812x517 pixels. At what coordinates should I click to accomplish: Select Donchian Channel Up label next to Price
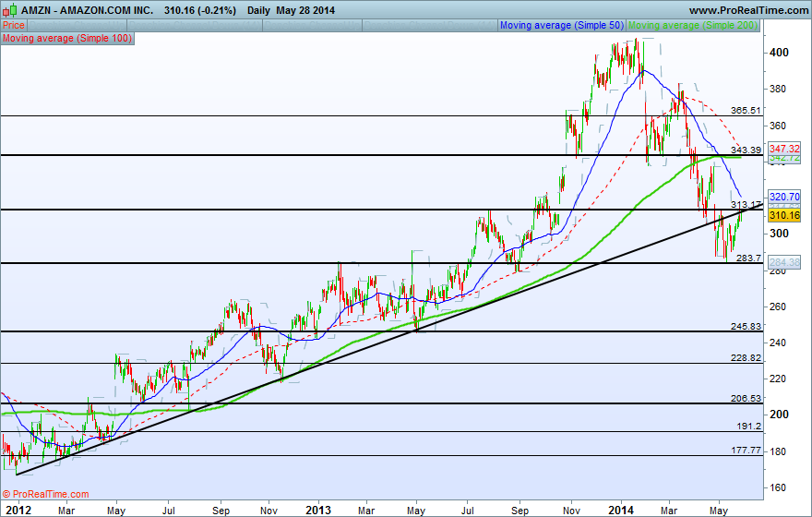(x=76, y=25)
